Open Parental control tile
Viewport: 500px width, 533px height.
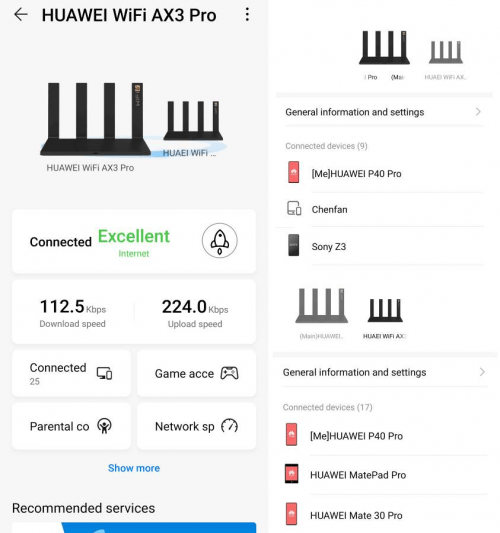pos(71,426)
